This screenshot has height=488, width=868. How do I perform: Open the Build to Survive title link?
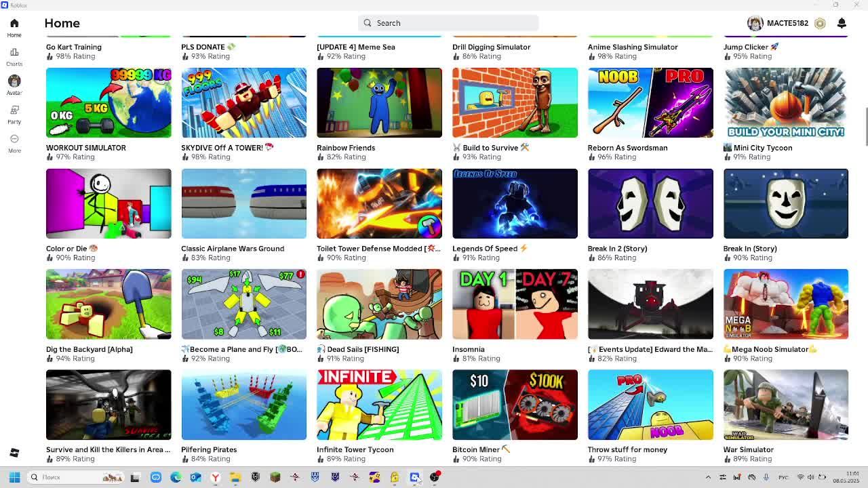coord(491,148)
